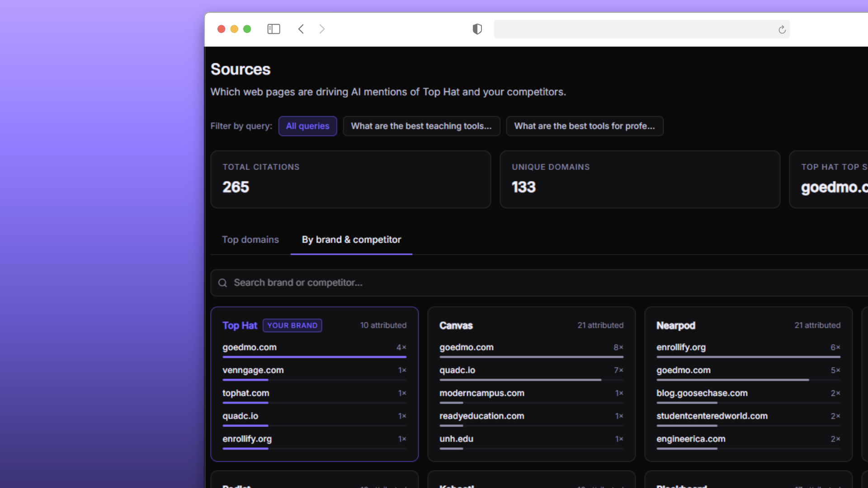Filter by best teaching tools query

coord(421,126)
